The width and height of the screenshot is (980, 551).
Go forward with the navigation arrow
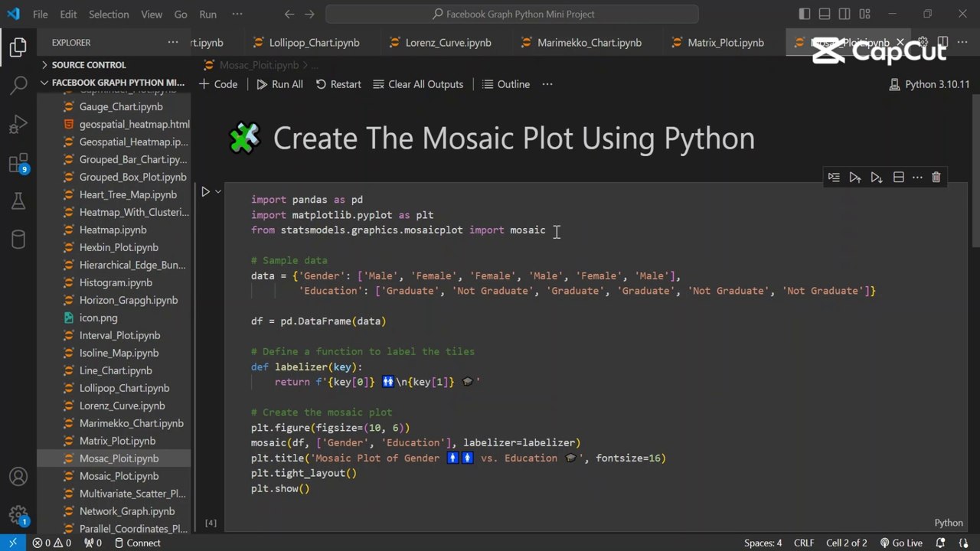pyautogui.click(x=309, y=14)
